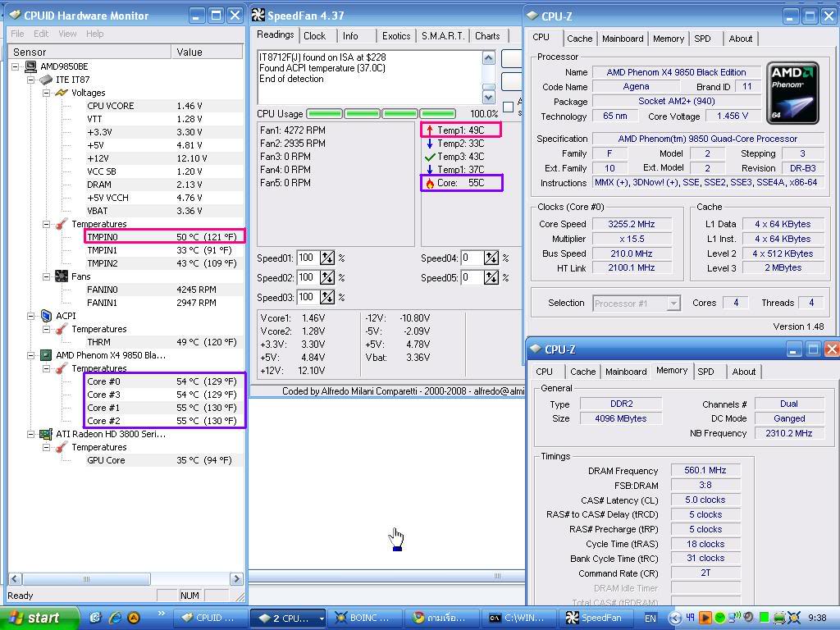Image resolution: width=840 pixels, height=630 pixels.
Task: Open the S.M.A.R.T. tab in SpeedFan
Action: tap(442, 36)
